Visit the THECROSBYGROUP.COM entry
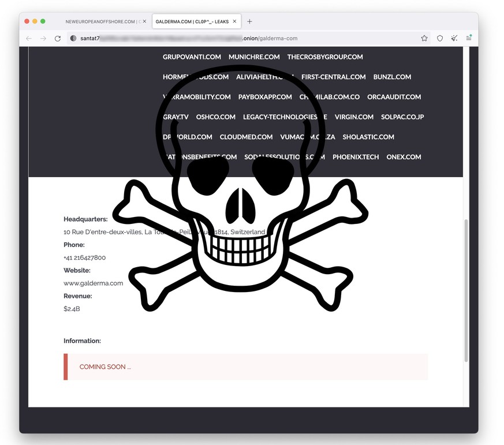Screen dimensions: 504x445 [x=325, y=57]
